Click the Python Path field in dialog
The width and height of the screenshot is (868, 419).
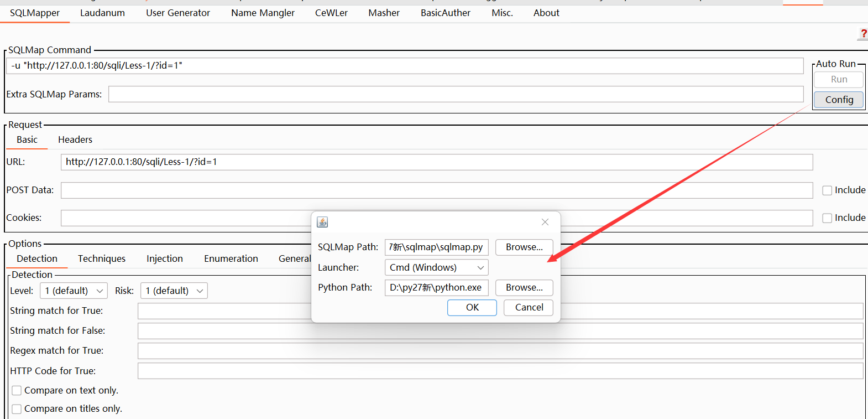[437, 287]
